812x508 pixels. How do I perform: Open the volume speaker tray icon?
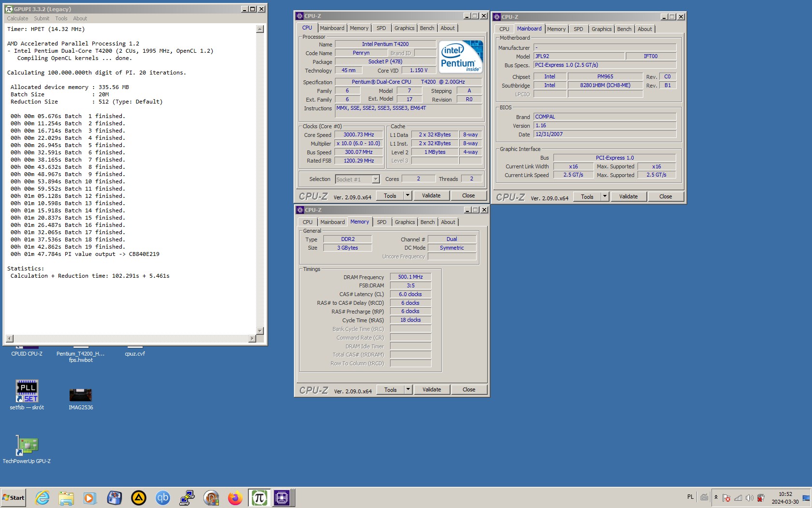point(749,498)
